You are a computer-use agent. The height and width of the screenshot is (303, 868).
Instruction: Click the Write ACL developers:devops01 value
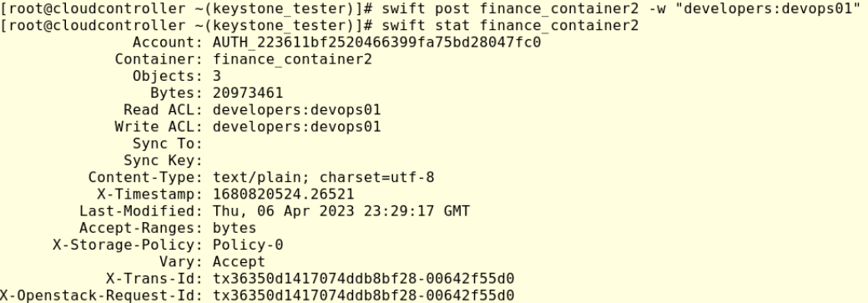click(297, 127)
